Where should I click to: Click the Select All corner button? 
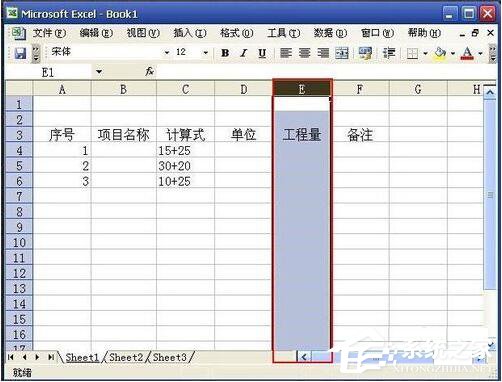19,89
